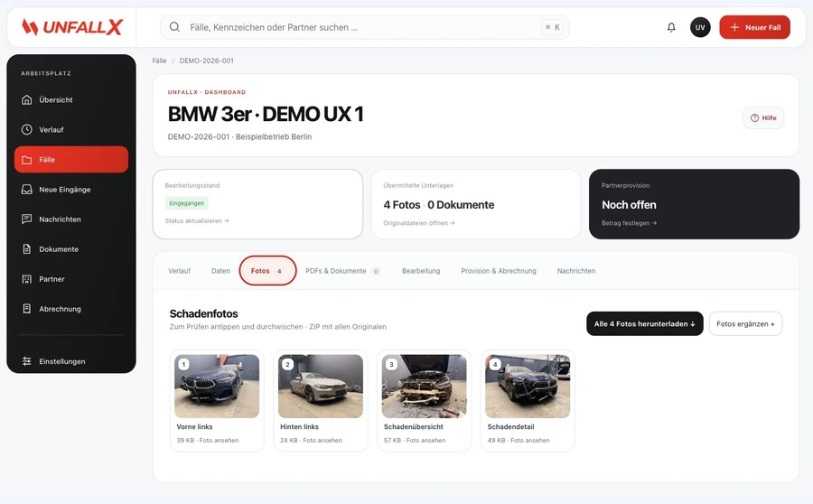This screenshot has height=504, width=813.
Task: Click the search magnifier icon
Action: tap(174, 27)
